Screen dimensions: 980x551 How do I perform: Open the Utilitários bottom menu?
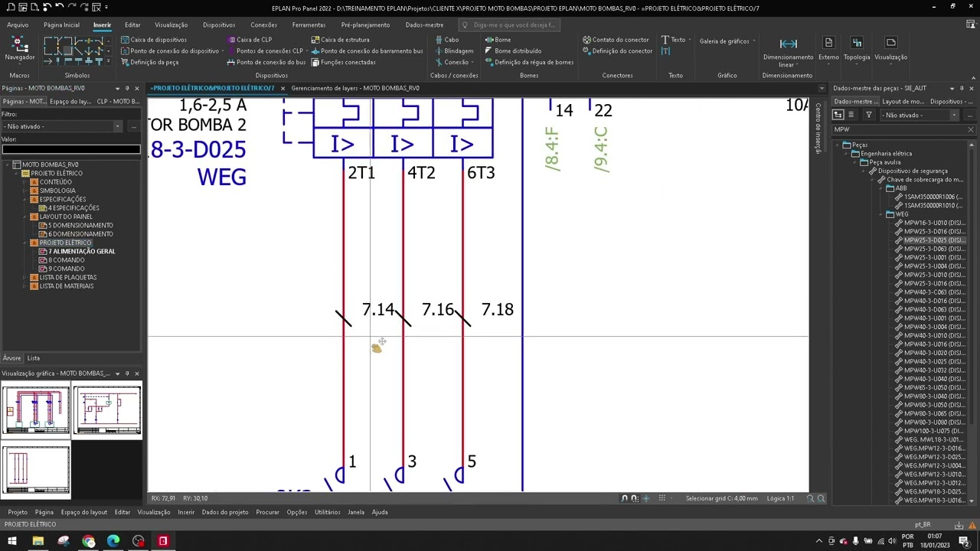[x=327, y=512]
